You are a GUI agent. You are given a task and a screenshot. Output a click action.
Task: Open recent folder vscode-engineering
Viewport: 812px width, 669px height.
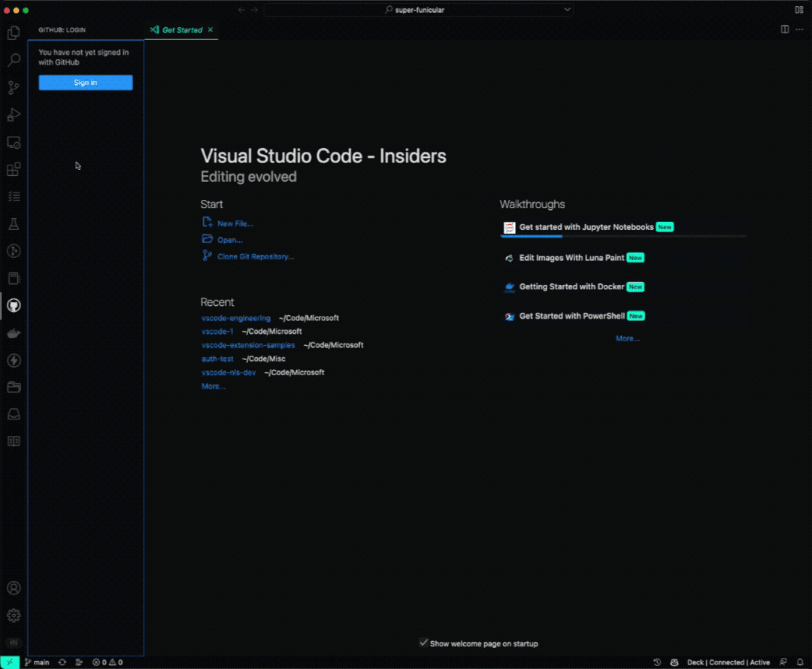[x=235, y=318]
